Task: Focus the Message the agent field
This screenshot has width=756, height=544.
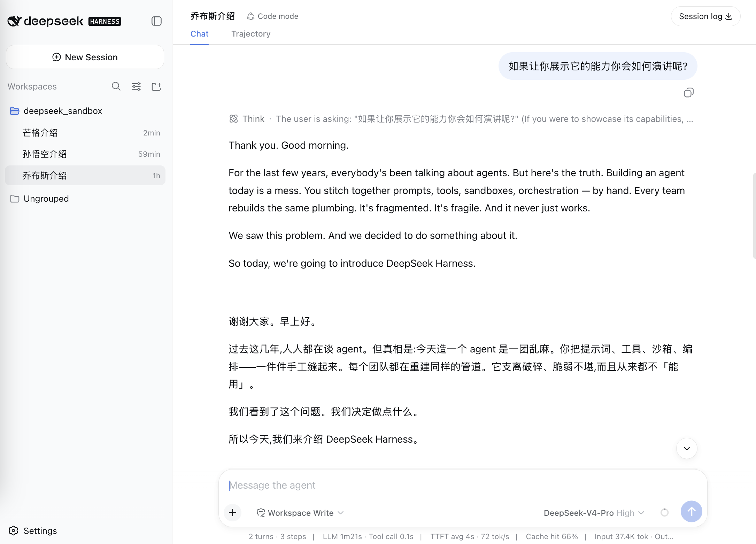Action: (x=463, y=485)
